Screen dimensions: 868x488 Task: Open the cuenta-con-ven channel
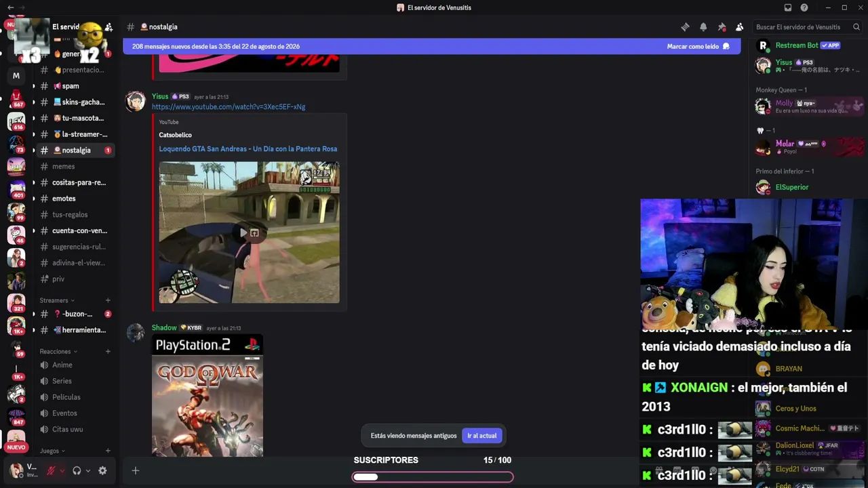(74, 230)
